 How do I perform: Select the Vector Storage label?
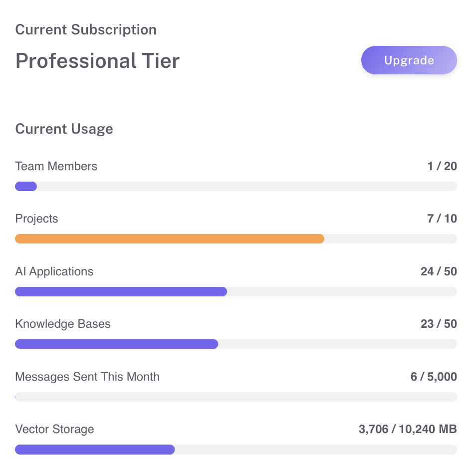point(54,429)
